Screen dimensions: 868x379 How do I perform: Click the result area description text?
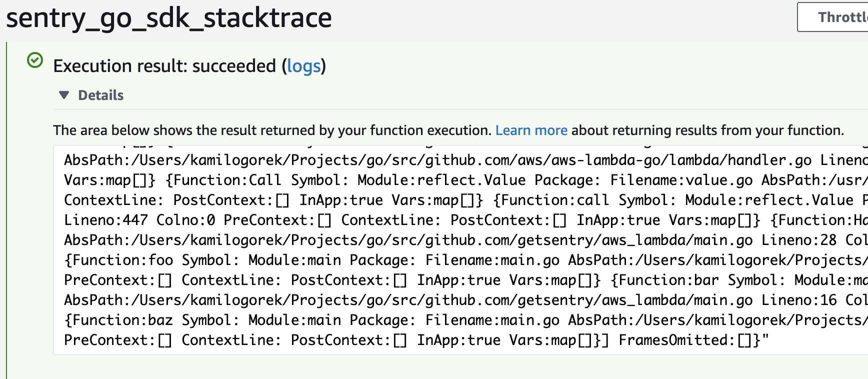(x=250, y=130)
